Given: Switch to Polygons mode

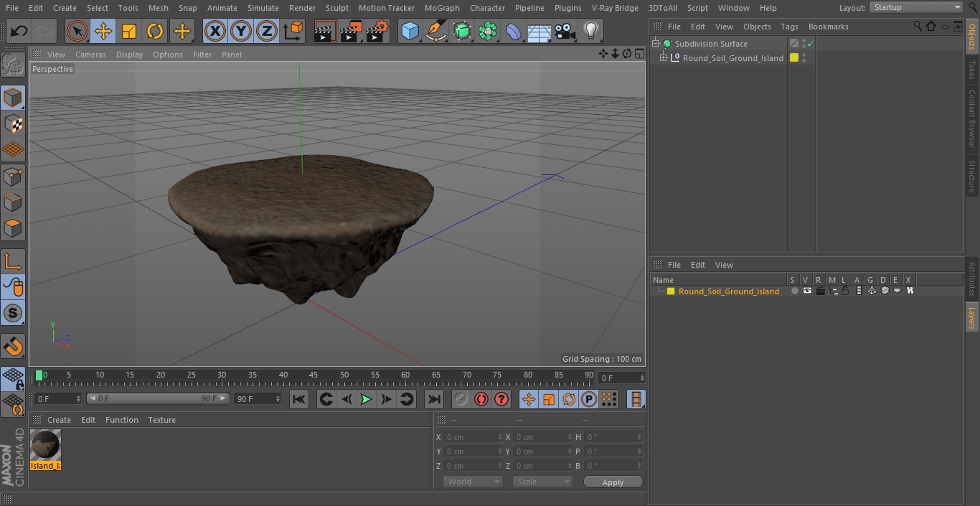Looking at the screenshot, I should (x=14, y=228).
